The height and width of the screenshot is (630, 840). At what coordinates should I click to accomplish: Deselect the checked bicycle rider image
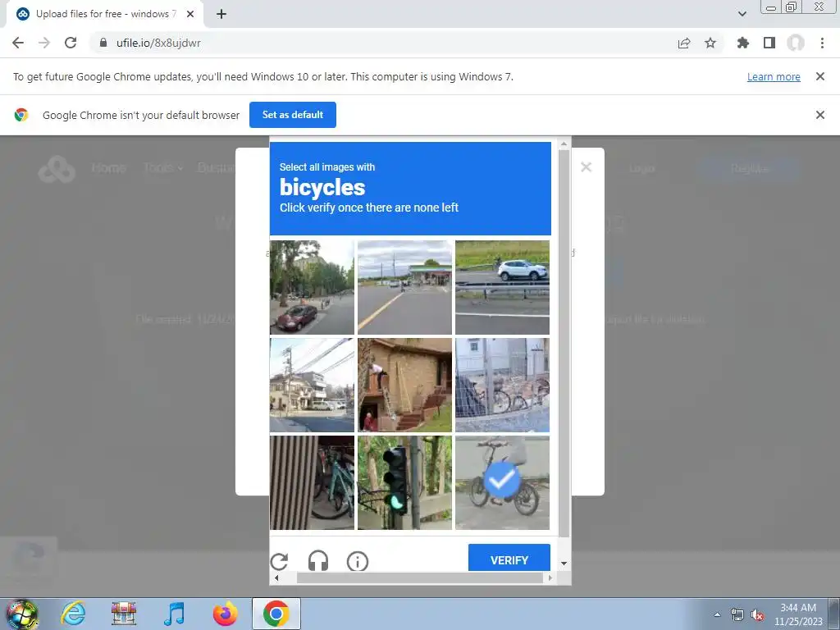(502, 482)
